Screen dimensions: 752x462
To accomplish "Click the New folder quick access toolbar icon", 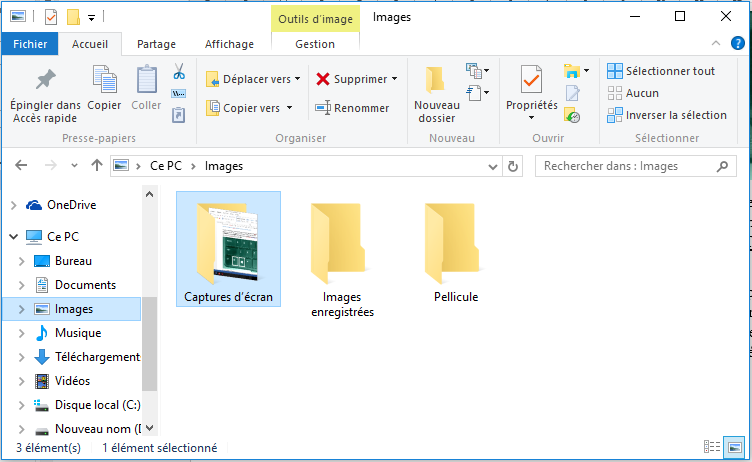I will (x=73, y=17).
